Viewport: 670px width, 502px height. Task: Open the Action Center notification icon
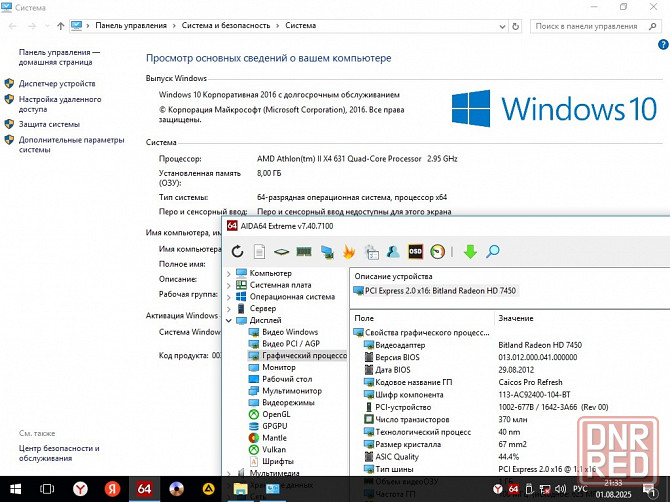pos(649,490)
